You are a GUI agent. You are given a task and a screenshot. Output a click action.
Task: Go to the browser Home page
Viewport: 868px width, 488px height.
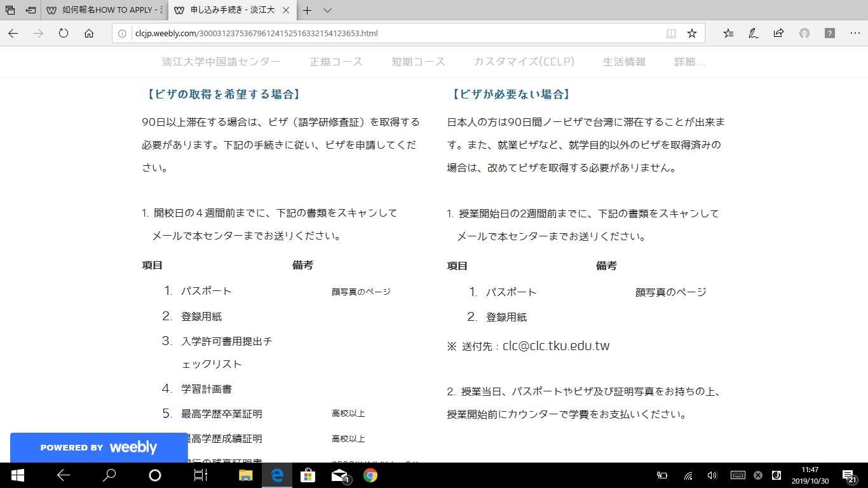click(x=89, y=33)
